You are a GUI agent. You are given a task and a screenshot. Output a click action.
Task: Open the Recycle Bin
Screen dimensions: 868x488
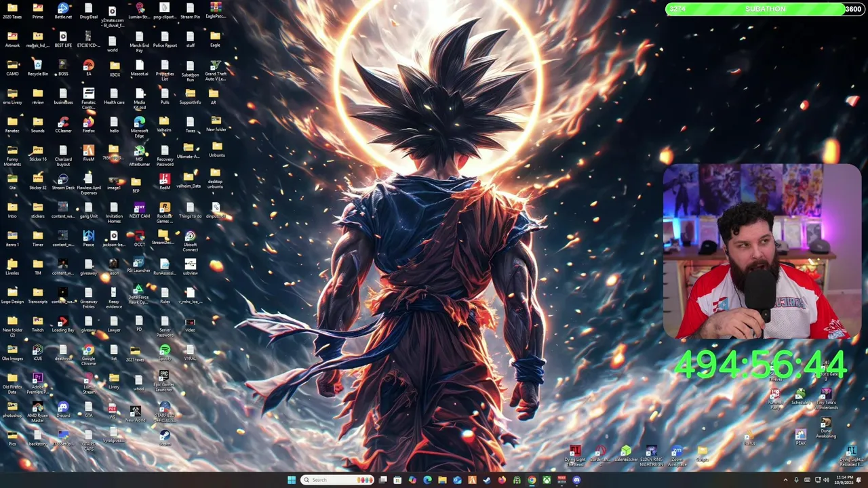(x=37, y=68)
